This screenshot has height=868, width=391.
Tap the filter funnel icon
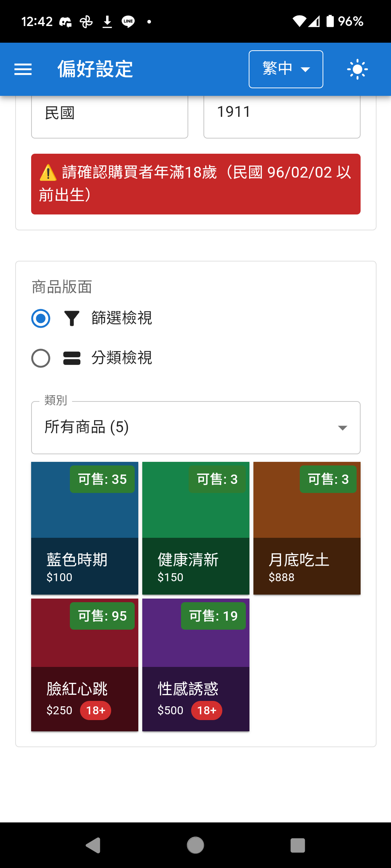point(72,319)
